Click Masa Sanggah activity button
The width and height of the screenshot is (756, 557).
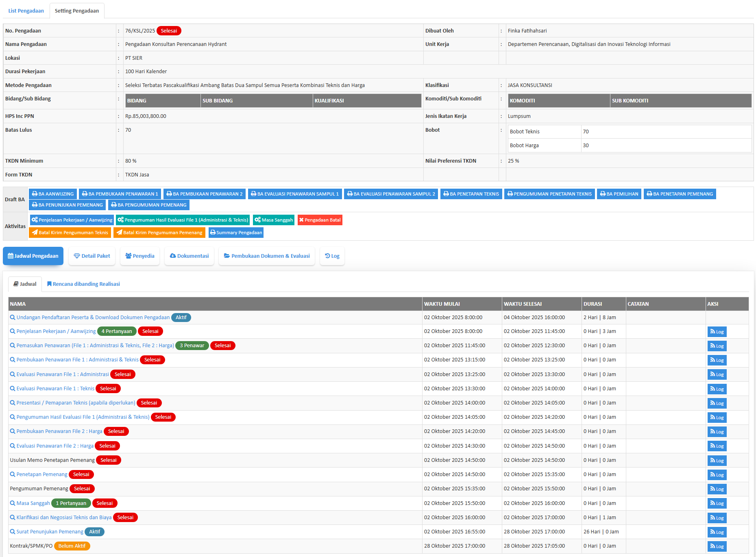(273, 220)
